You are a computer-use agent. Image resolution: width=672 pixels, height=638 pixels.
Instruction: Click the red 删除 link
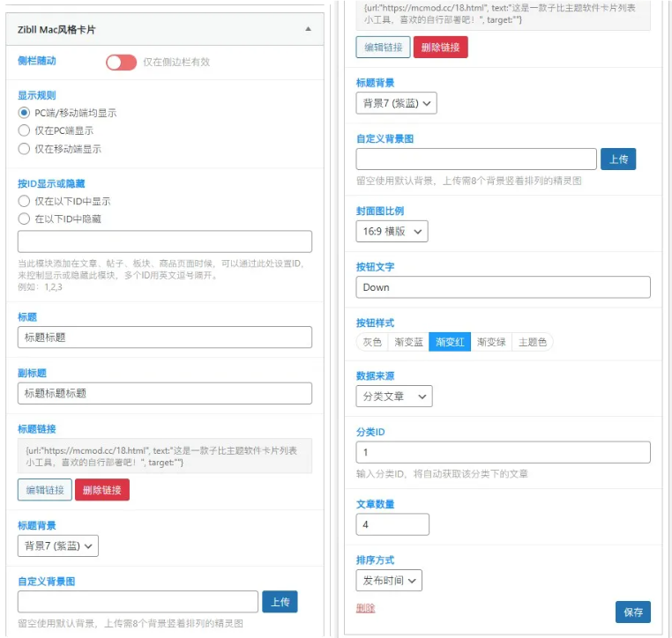[365, 608]
